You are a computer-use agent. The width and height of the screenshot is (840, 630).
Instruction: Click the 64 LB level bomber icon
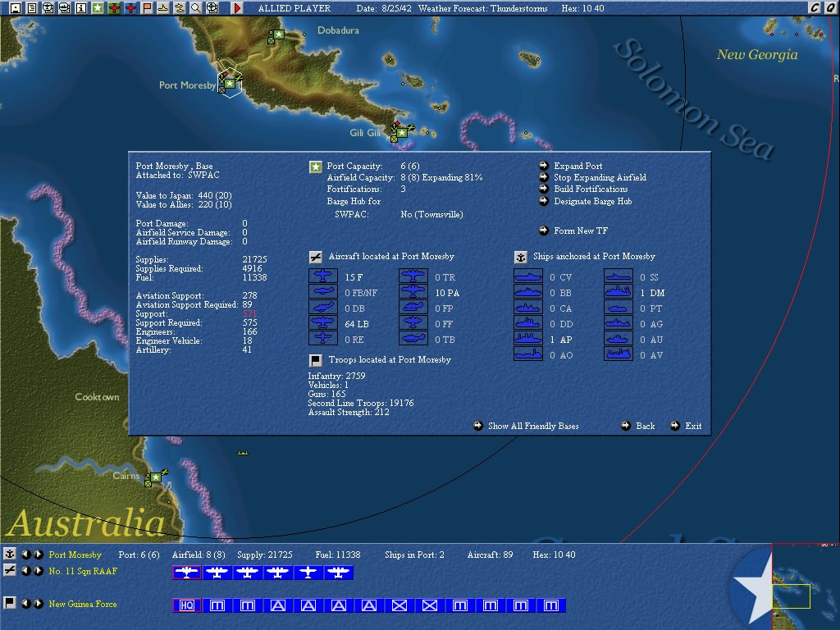point(323,323)
